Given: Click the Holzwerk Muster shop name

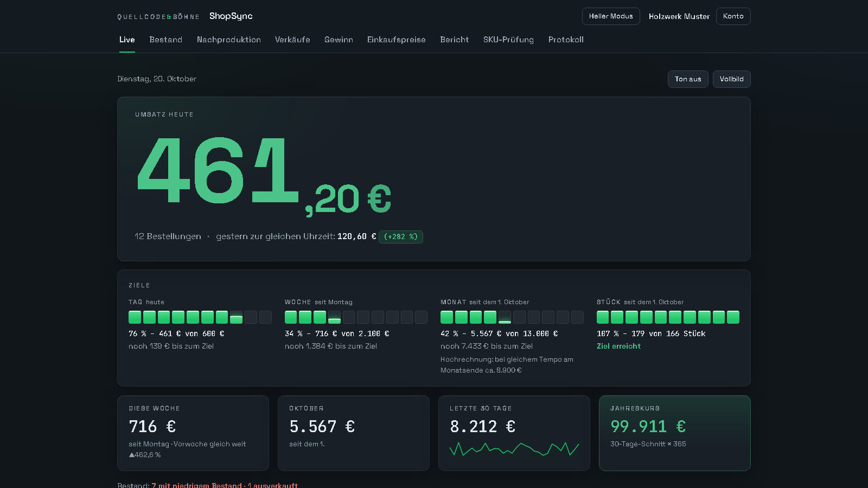Looking at the screenshot, I should (679, 17).
